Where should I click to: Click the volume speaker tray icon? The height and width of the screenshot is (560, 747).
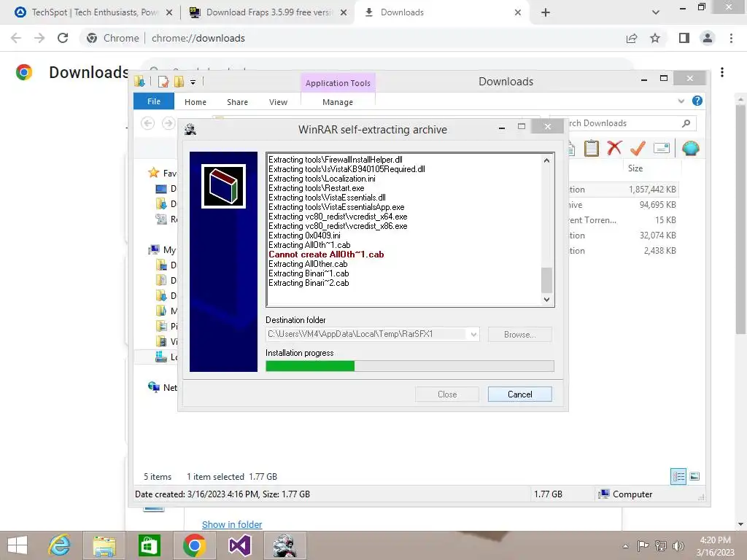(x=678, y=545)
